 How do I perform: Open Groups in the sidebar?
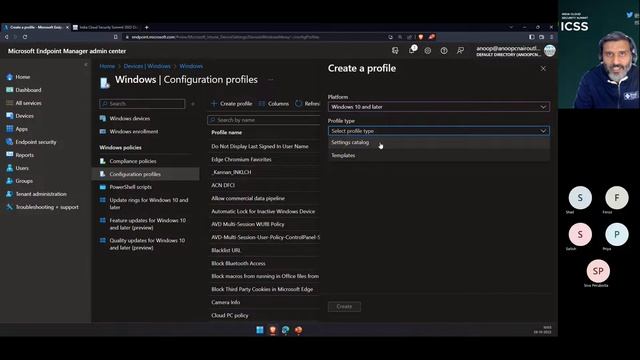24,181
